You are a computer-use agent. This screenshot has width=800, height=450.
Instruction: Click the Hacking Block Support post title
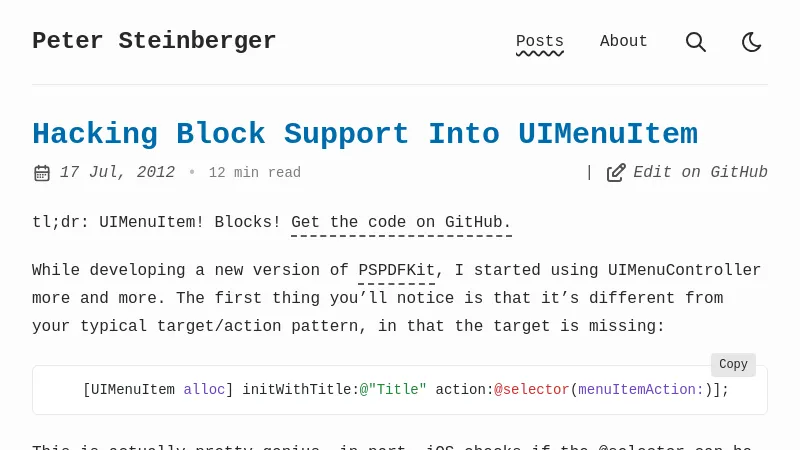[364, 134]
